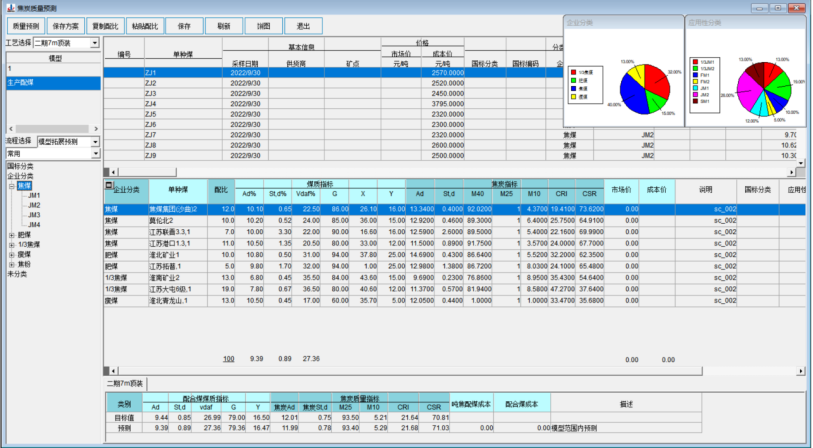Expand the 1/3焦煤 tree node

click(11, 245)
